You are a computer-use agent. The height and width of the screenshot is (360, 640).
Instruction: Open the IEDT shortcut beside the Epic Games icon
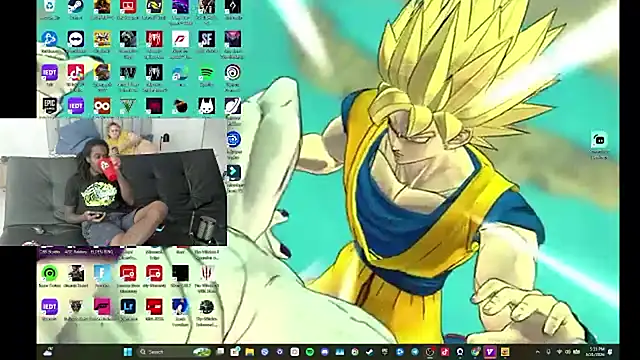(76, 106)
